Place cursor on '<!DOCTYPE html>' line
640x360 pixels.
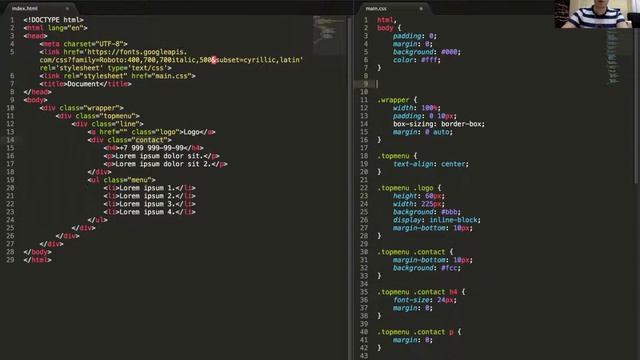point(53,20)
